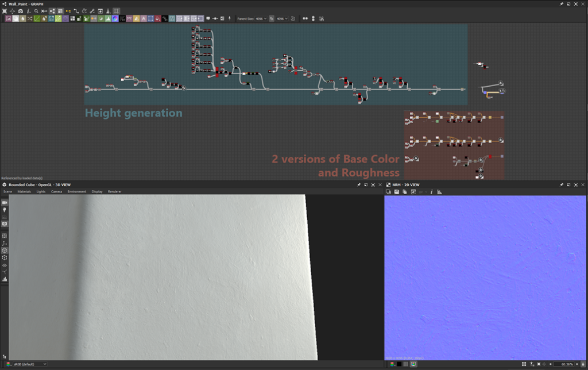
Task: Save the 2D view image in NRM panel
Action: 397,192
